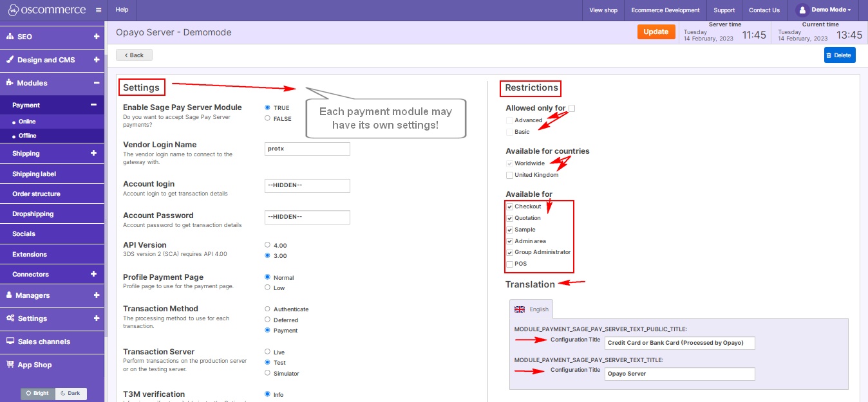The height and width of the screenshot is (402, 868).
Task: Uncheck the Group Administrator checkbox
Action: tap(510, 252)
